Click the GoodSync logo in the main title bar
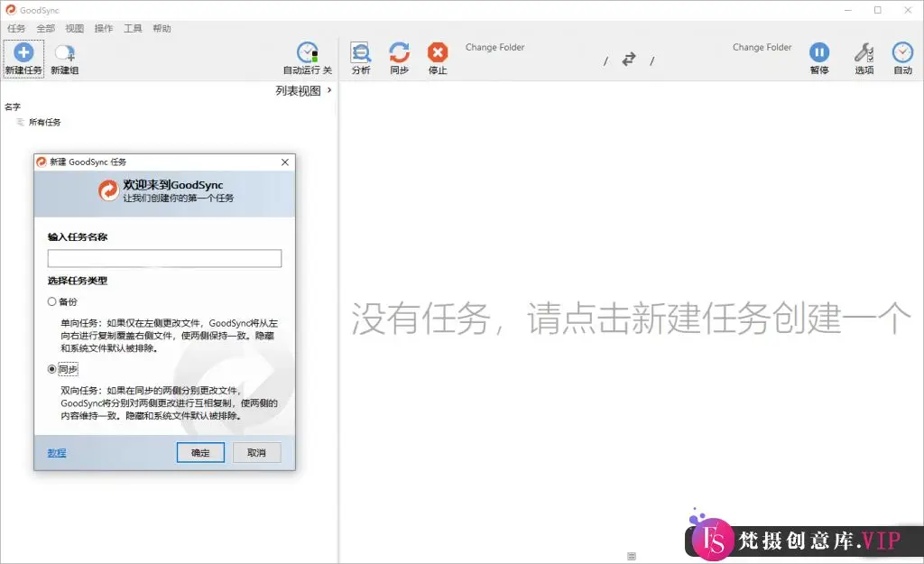 pyautogui.click(x=11, y=10)
